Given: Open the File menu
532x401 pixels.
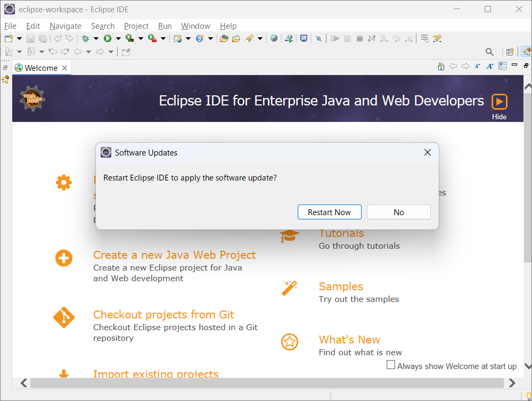Looking at the screenshot, I should pyautogui.click(x=10, y=26).
